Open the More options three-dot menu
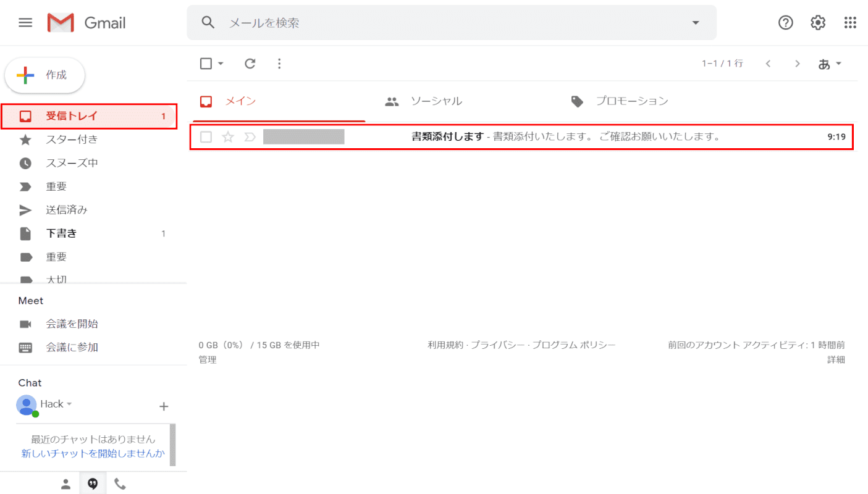The image size is (868, 494). pyautogui.click(x=279, y=63)
